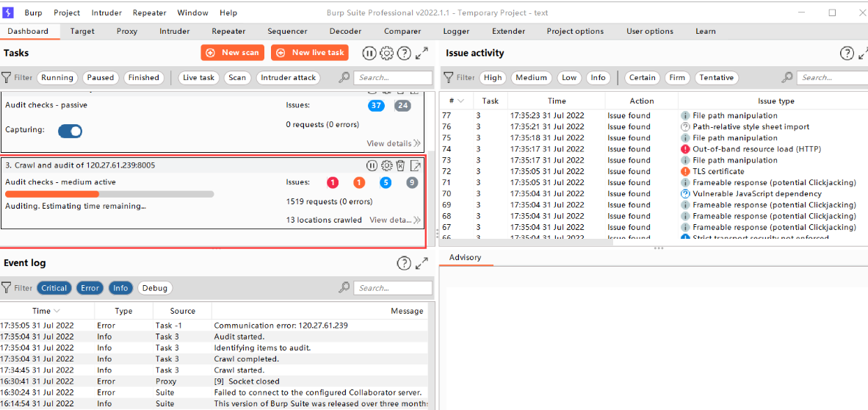
Task: Click blue low-severity badge showing 5
Action: click(x=386, y=182)
